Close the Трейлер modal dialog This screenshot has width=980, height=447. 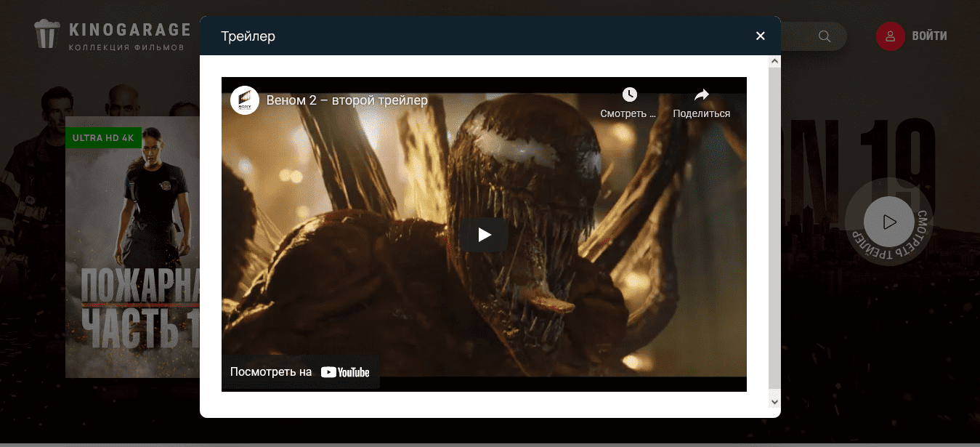pyautogui.click(x=761, y=36)
